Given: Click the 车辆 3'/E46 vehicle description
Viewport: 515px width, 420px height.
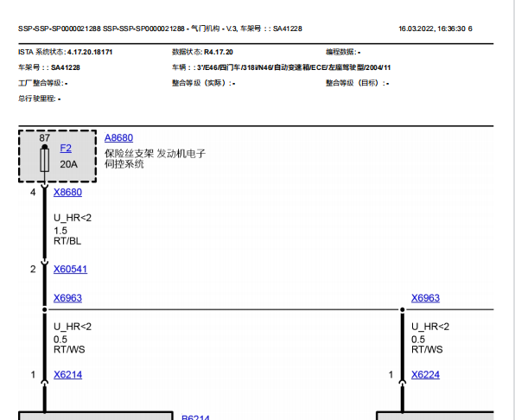Looking at the screenshot, I should pos(282,67).
